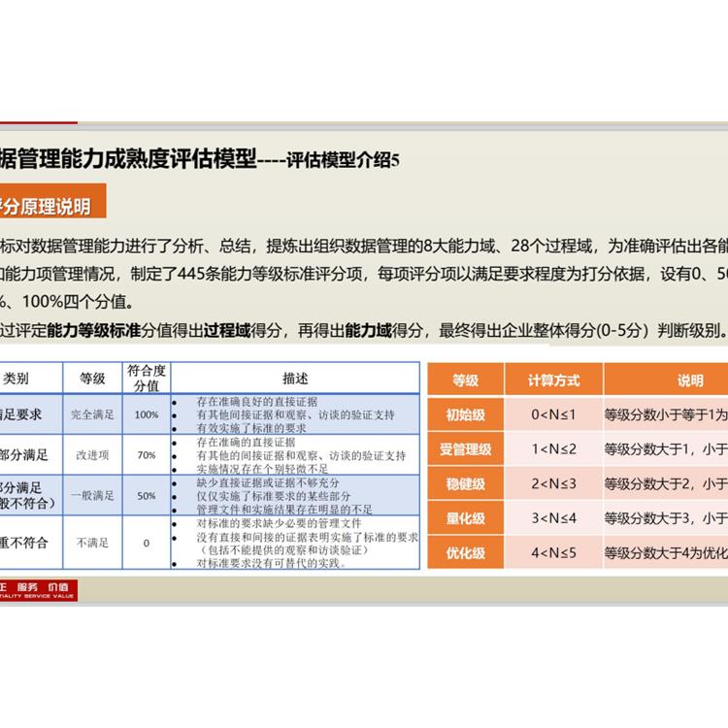The height and width of the screenshot is (728, 728).
Task: Click the line 缺少直接证据或证据不够充分
Action: [x=268, y=482]
